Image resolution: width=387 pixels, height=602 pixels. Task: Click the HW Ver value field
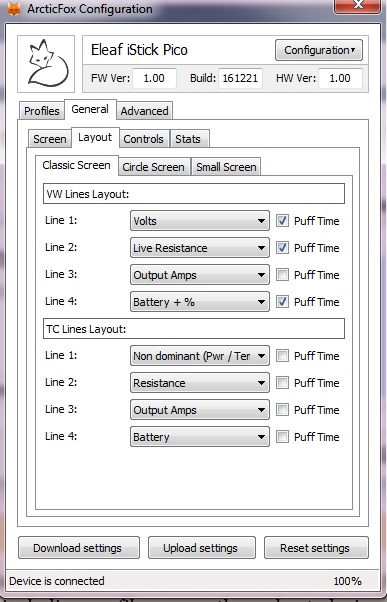[340, 78]
